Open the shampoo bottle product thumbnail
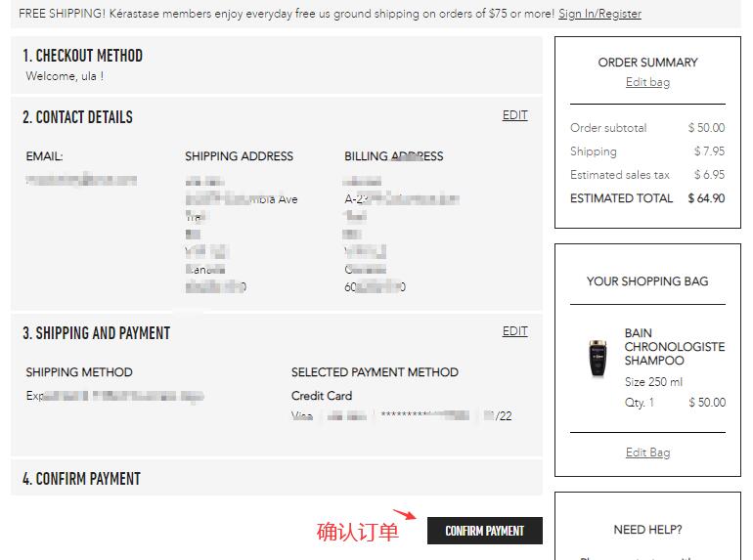Viewport: 753px width, 560px height. [x=597, y=358]
